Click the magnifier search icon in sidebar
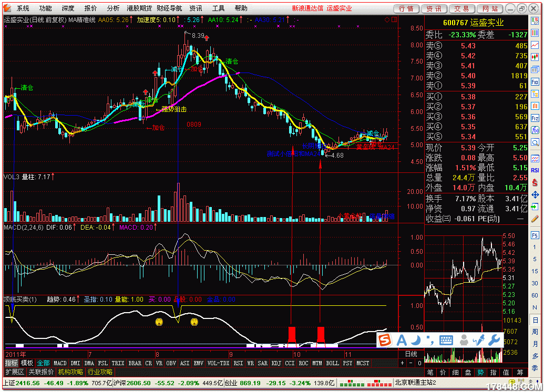 (x=535, y=142)
